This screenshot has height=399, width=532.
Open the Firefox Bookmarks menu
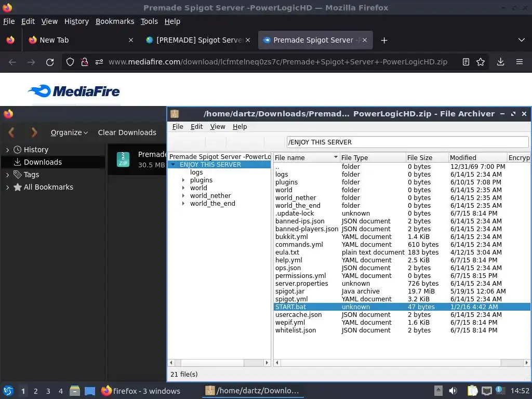click(115, 21)
